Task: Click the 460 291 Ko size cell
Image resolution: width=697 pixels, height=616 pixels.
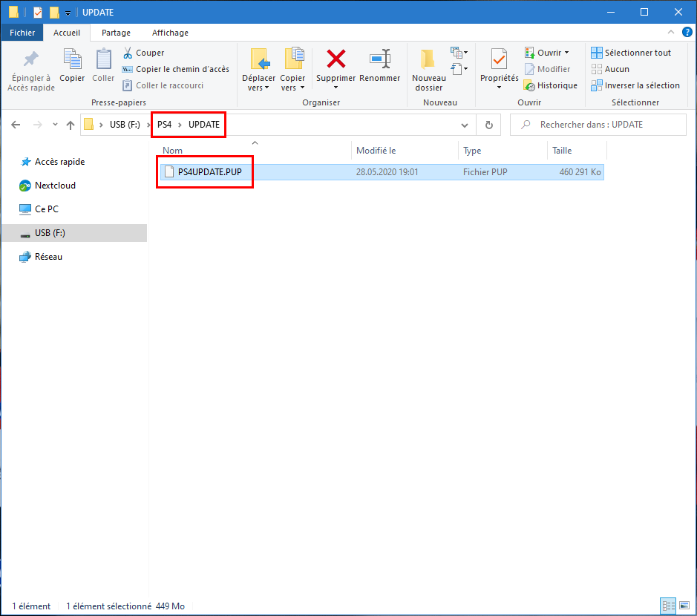Action: pos(580,172)
